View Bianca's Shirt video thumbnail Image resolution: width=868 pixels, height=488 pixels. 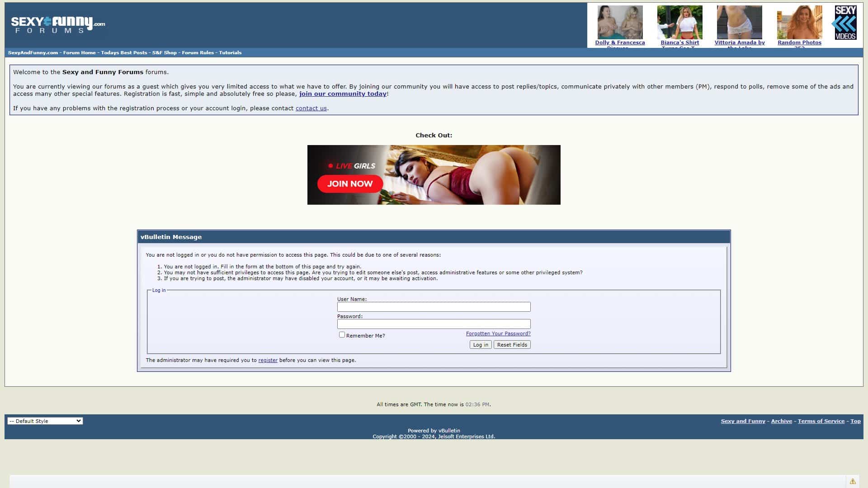click(x=679, y=22)
